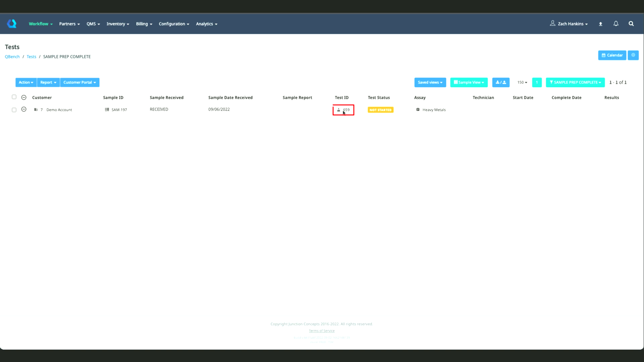Expand the Action dropdown

coord(26,82)
